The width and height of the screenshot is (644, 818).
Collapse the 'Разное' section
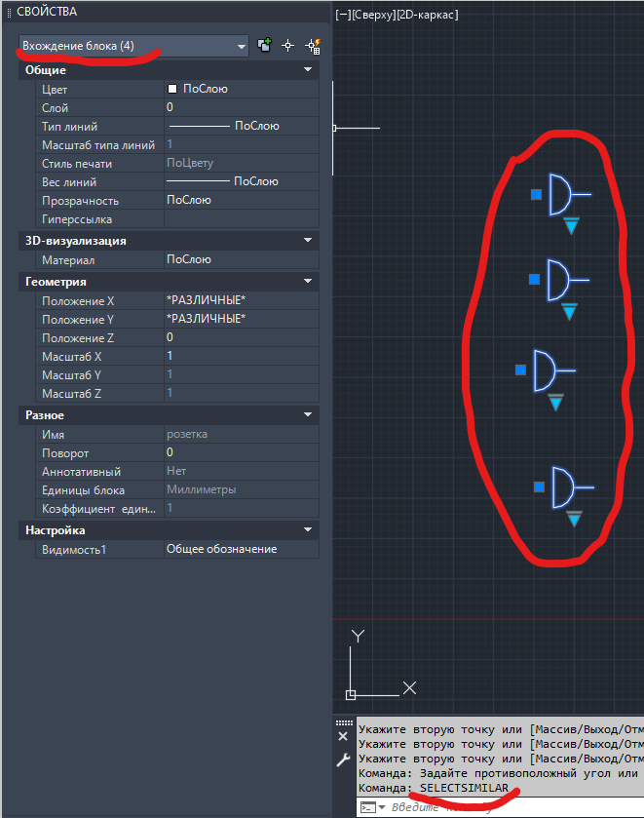[308, 414]
